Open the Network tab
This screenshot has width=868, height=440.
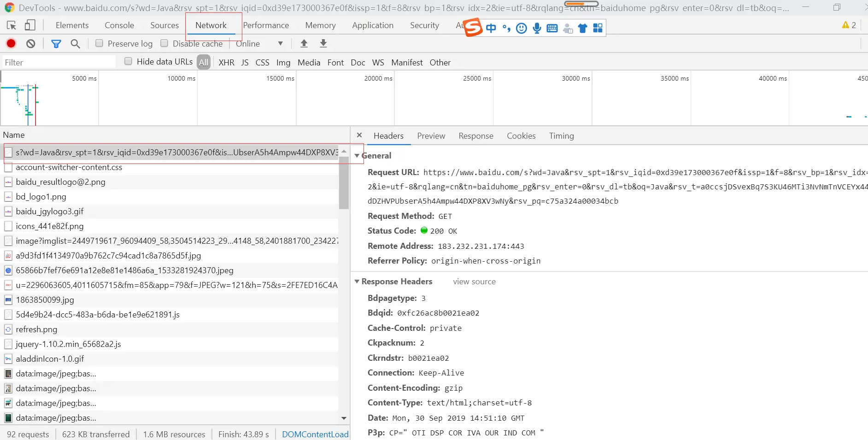tap(211, 25)
